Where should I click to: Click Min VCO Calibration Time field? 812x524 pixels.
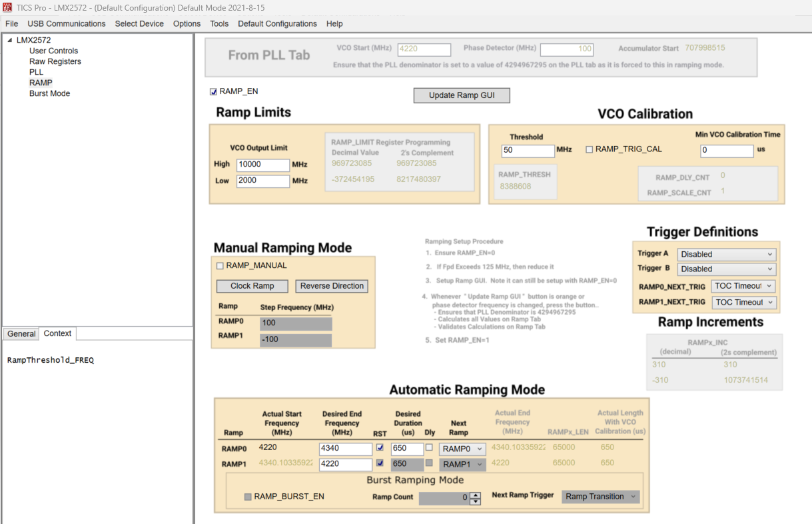[727, 151]
